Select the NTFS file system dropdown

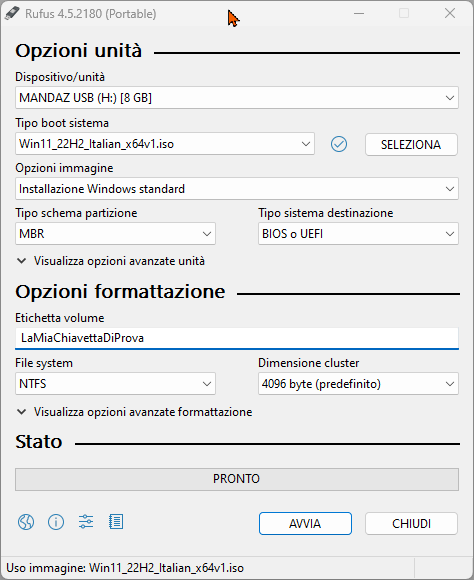115,384
